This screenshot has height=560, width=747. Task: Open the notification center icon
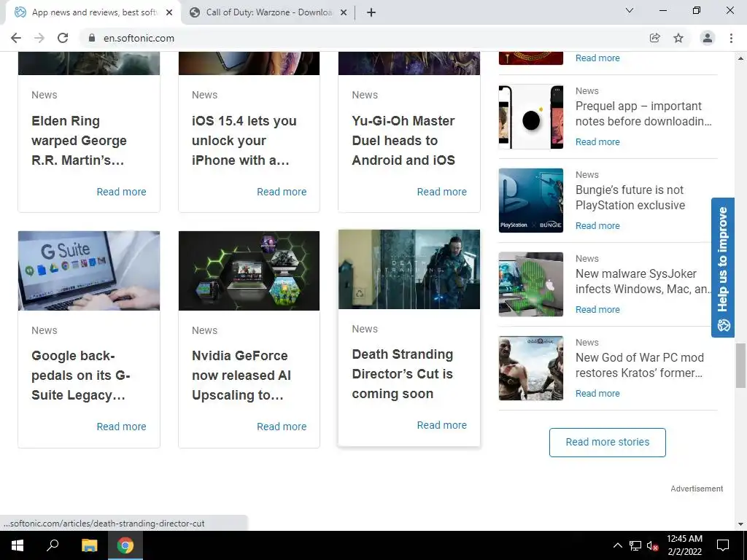pyautogui.click(x=723, y=545)
